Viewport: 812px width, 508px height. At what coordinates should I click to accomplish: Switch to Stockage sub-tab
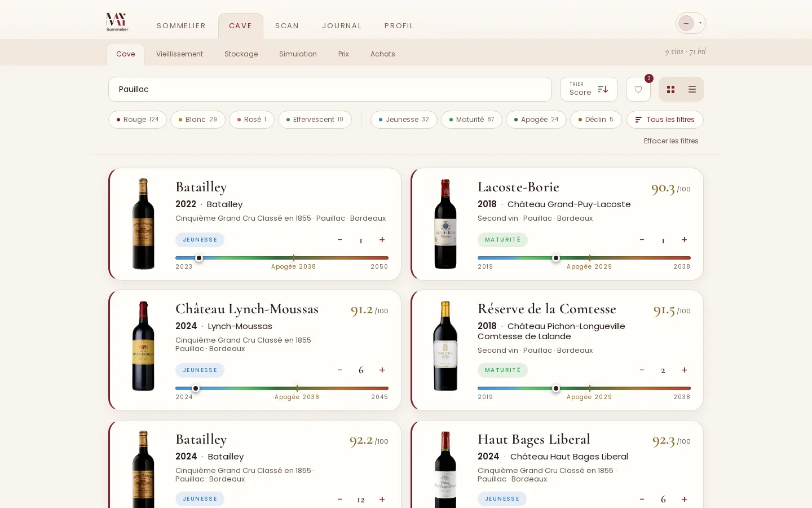[x=241, y=54]
